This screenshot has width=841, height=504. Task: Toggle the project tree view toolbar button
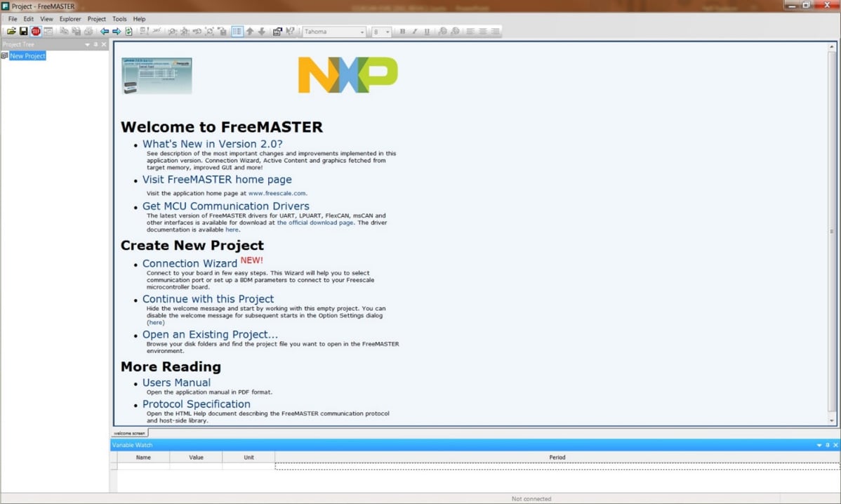pos(237,32)
